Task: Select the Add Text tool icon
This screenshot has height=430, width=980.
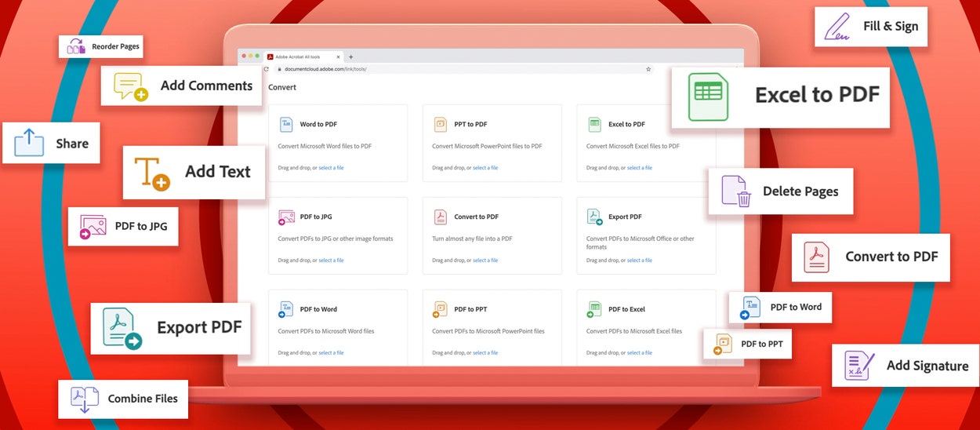Action: click(x=152, y=173)
